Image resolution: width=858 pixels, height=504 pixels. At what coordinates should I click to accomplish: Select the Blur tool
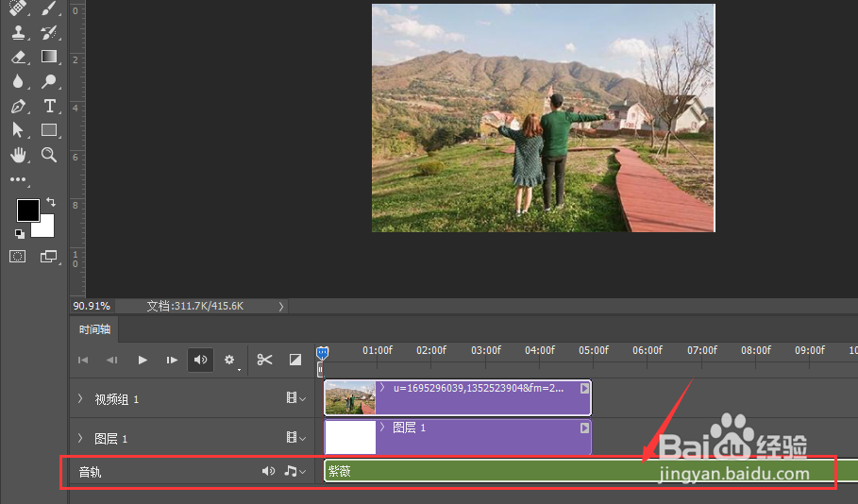(x=18, y=81)
